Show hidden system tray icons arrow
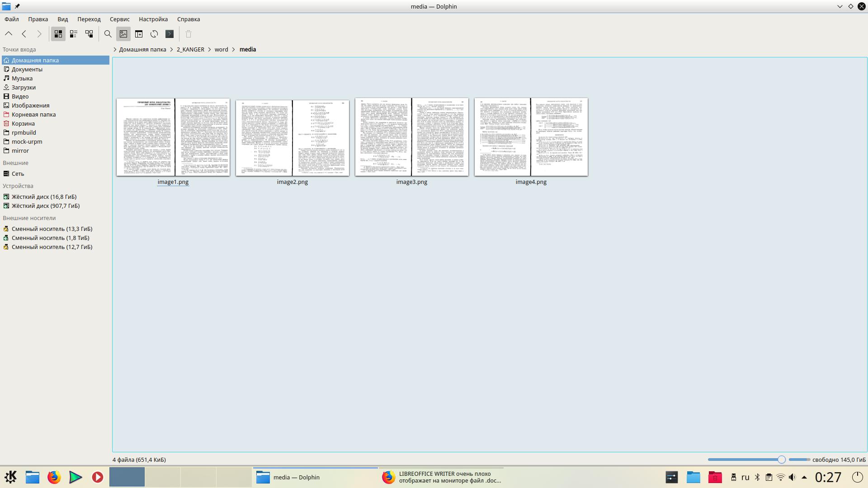The width and height of the screenshot is (868, 488). coord(804,477)
